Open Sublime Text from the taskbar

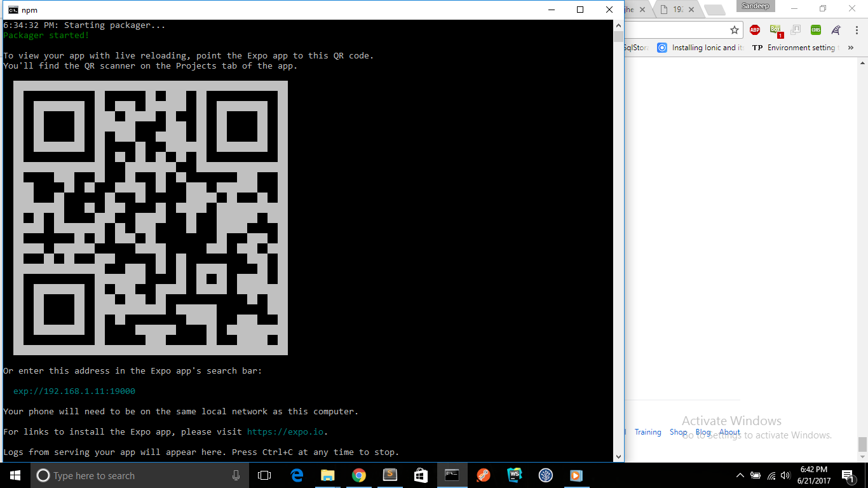click(390, 475)
